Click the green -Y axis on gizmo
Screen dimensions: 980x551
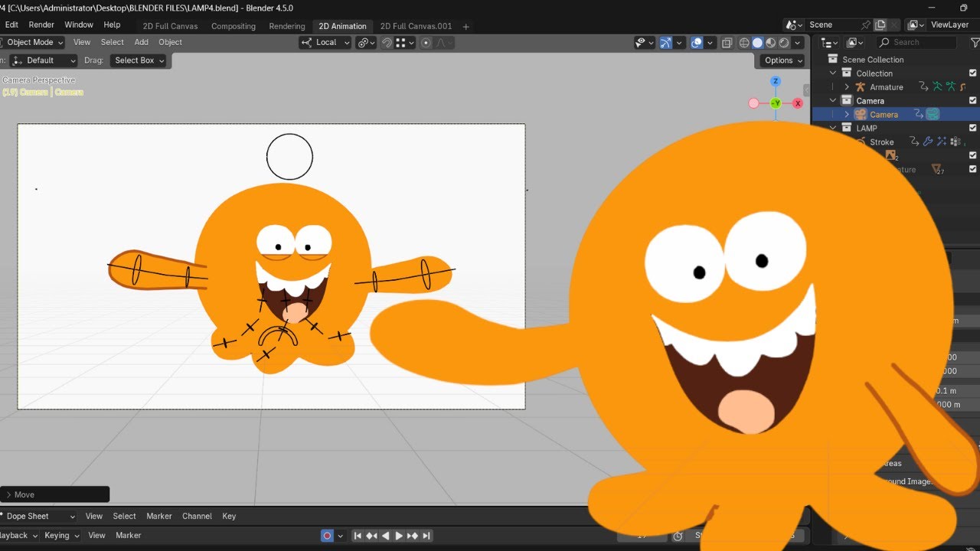(x=776, y=103)
